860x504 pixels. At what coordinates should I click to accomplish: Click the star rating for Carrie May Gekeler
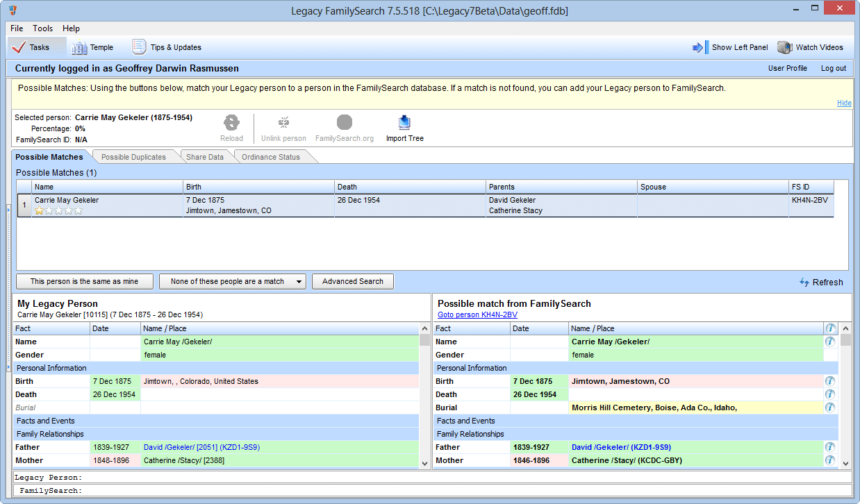[58, 210]
